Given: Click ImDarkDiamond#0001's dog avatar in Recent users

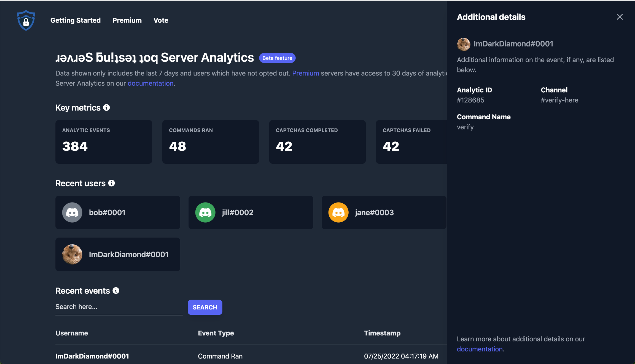Looking at the screenshot, I should (72, 254).
